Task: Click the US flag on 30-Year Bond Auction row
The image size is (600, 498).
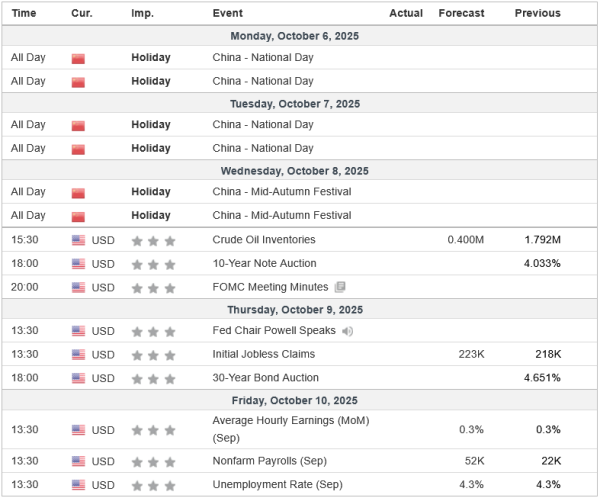Action: tap(79, 378)
